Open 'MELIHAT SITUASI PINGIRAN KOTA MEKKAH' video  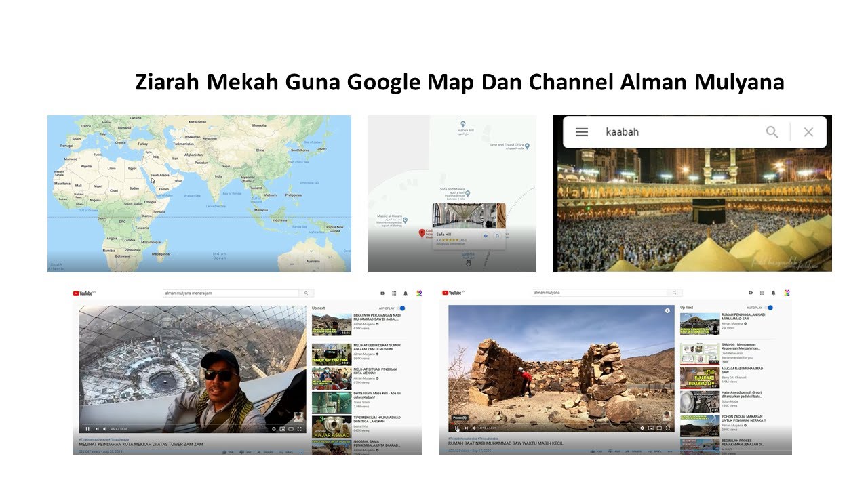pyautogui.click(x=357, y=378)
